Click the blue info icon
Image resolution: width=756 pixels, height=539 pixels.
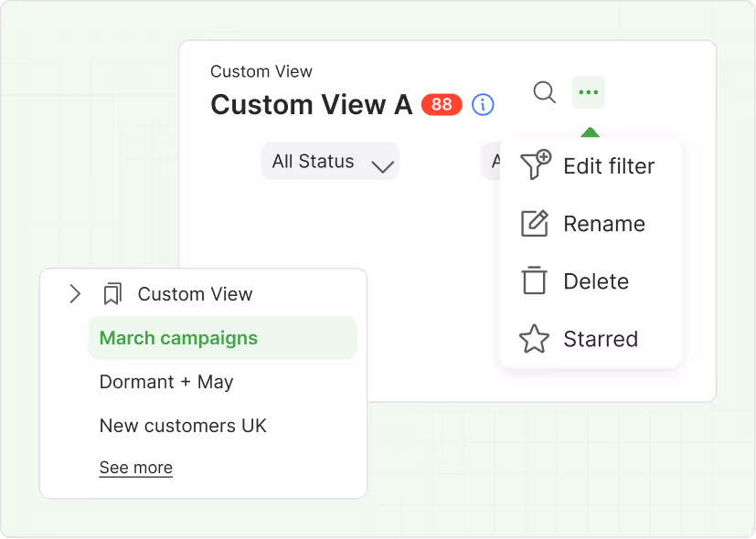tap(483, 104)
